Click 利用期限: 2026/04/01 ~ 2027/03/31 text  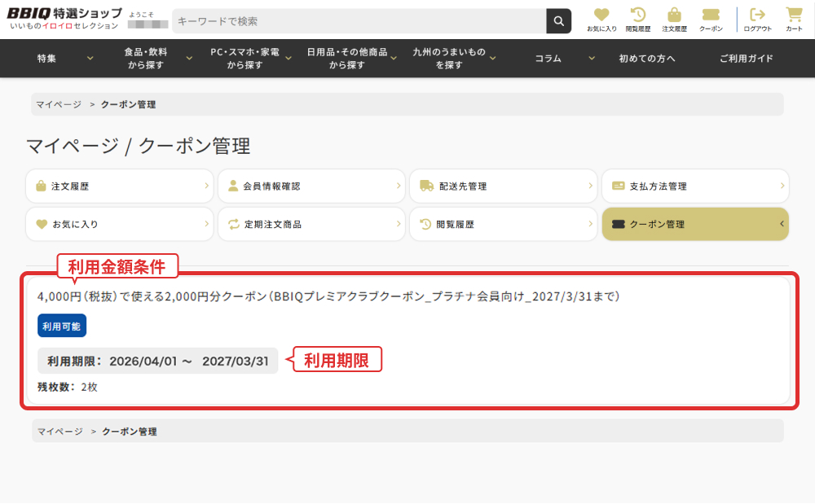point(158,361)
